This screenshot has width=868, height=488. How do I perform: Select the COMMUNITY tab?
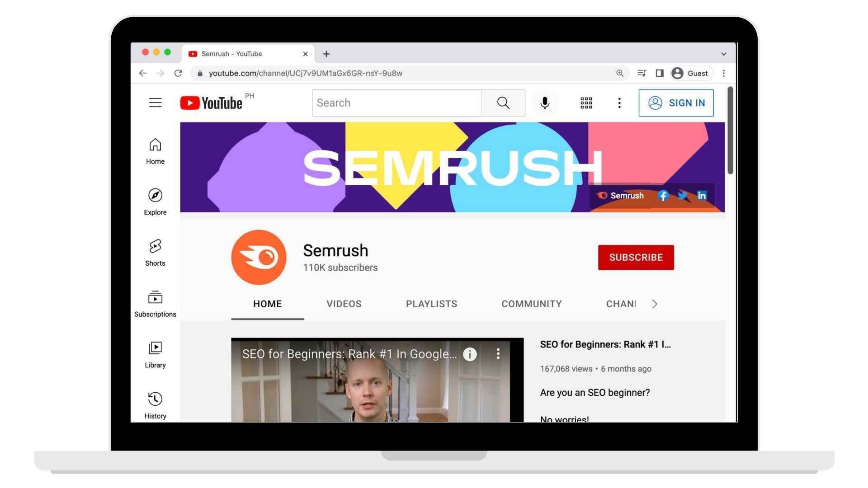click(x=531, y=304)
